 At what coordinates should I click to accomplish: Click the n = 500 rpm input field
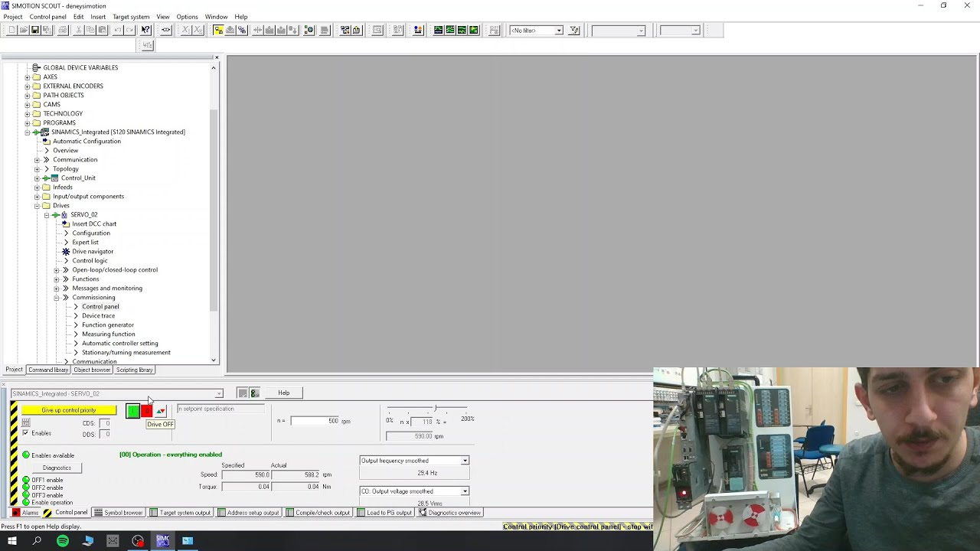point(315,421)
